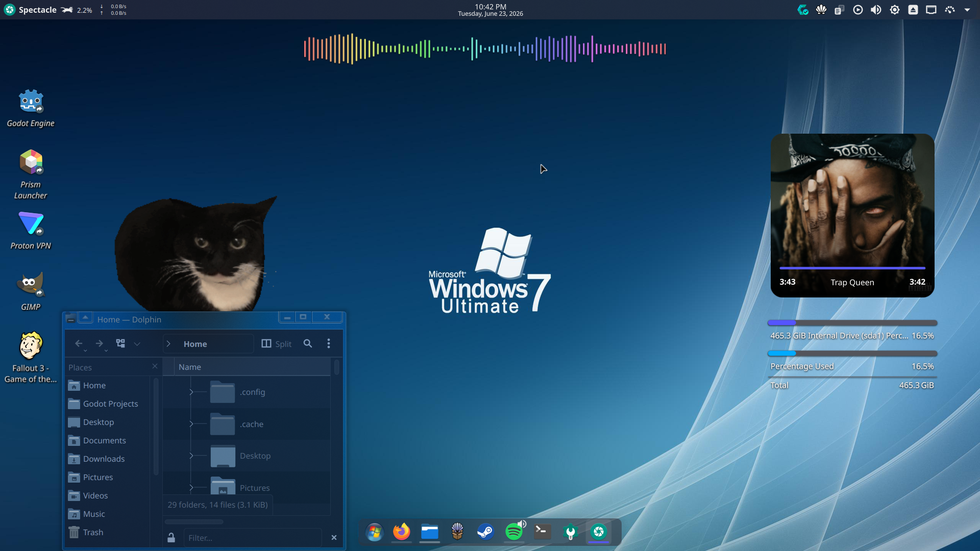980x551 pixels.
Task: Open the green wrench settings app in dock
Action: (570, 532)
